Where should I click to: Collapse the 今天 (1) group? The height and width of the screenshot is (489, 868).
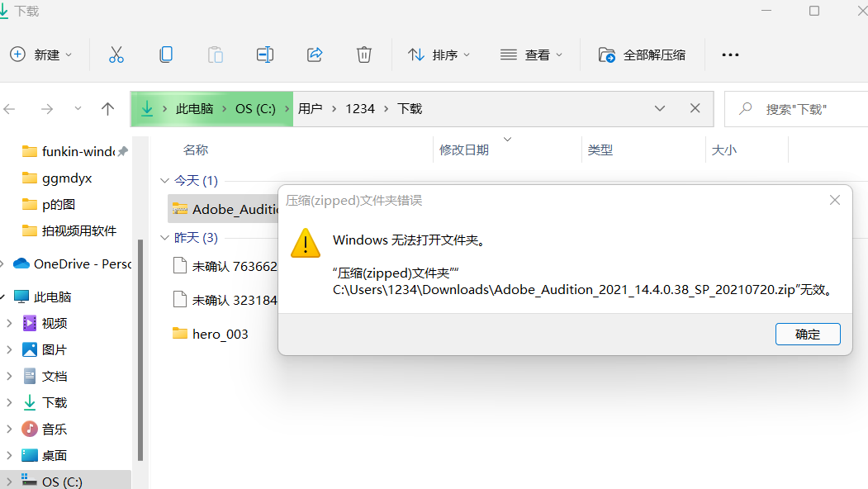pyautogui.click(x=164, y=181)
